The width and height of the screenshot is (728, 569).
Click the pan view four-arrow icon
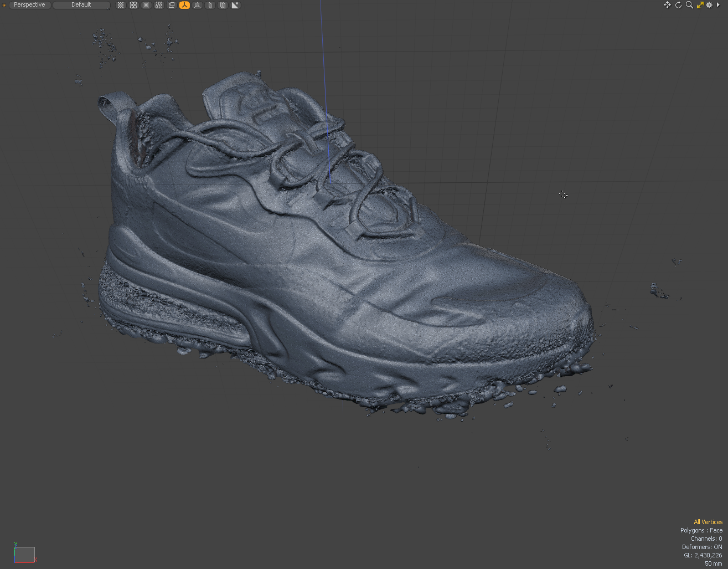tap(667, 5)
